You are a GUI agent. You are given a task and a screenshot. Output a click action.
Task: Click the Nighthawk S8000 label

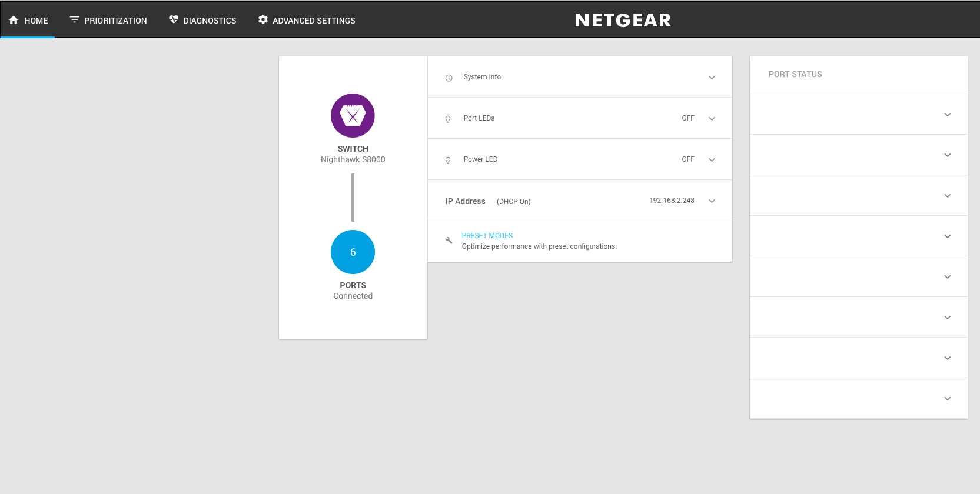353,159
